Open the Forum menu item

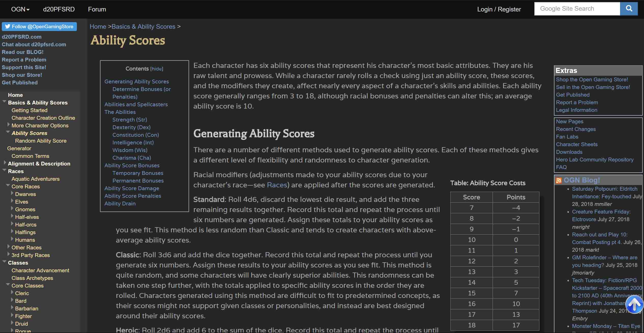tap(97, 9)
